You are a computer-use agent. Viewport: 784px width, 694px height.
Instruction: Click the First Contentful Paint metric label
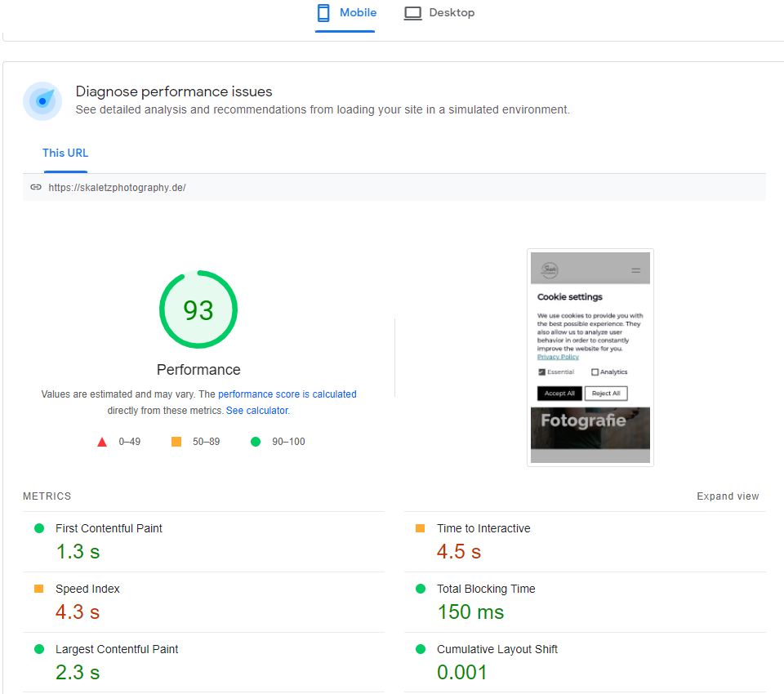[x=109, y=528]
